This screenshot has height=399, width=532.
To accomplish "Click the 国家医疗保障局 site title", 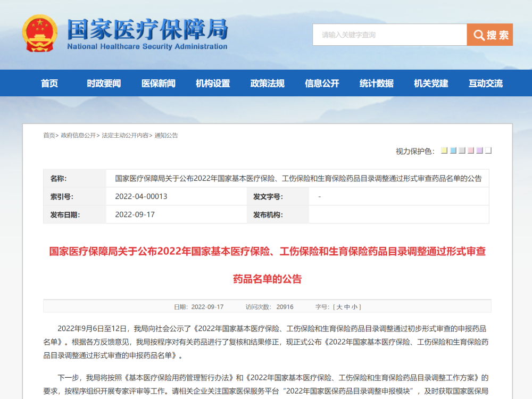I will 147,29.
